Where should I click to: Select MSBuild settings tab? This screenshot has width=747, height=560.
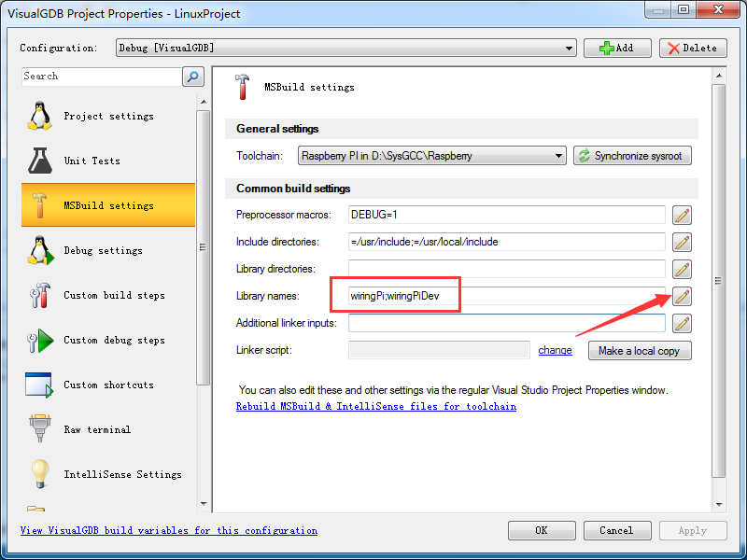pos(108,205)
